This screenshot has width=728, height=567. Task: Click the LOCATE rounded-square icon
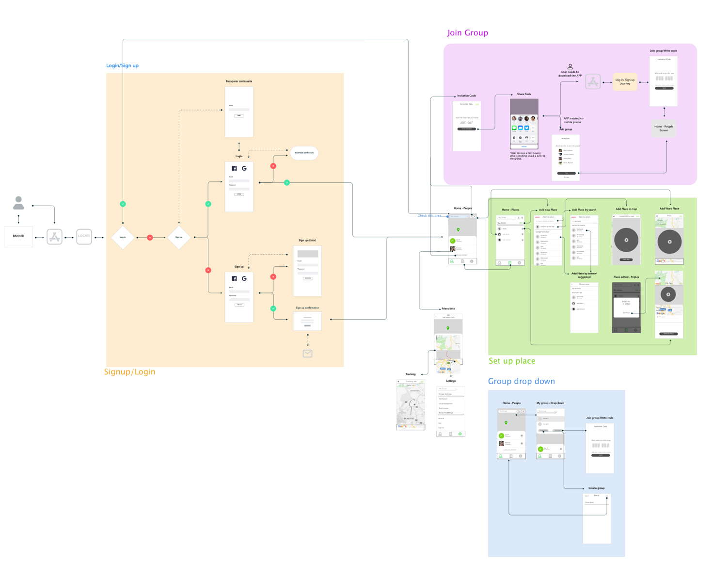(84, 236)
